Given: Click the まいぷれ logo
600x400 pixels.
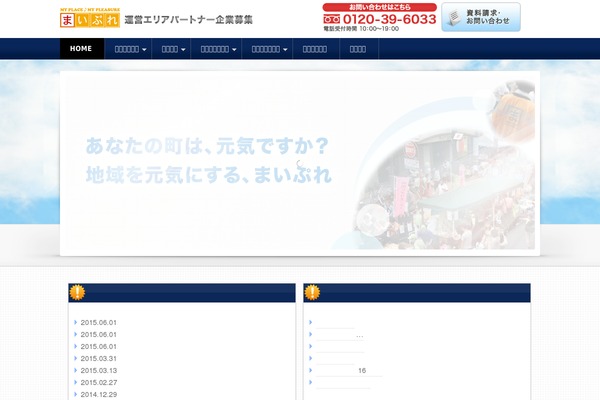Looking at the screenshot, I should tap(90, 18).
